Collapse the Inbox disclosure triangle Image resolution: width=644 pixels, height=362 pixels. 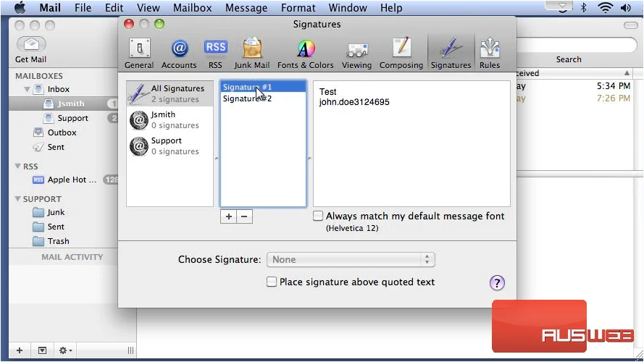pyautogui.click(x=27, y=89)
